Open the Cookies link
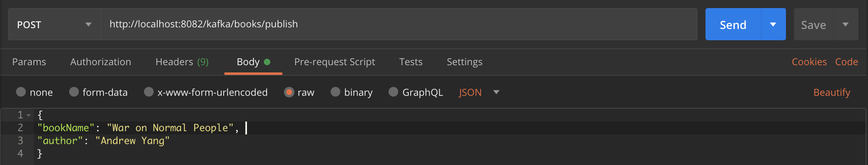The height and width of the screenshot is (165, 868). click(x=809, y=62)
